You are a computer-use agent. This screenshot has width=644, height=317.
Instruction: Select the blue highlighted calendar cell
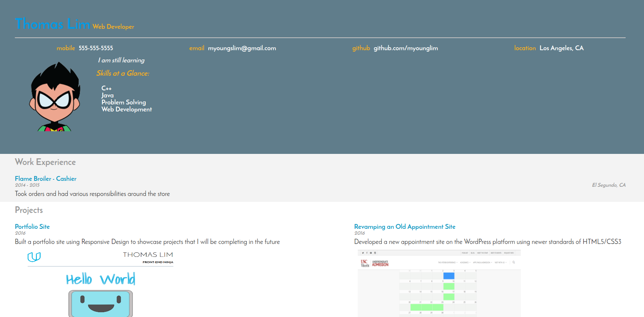449,276
